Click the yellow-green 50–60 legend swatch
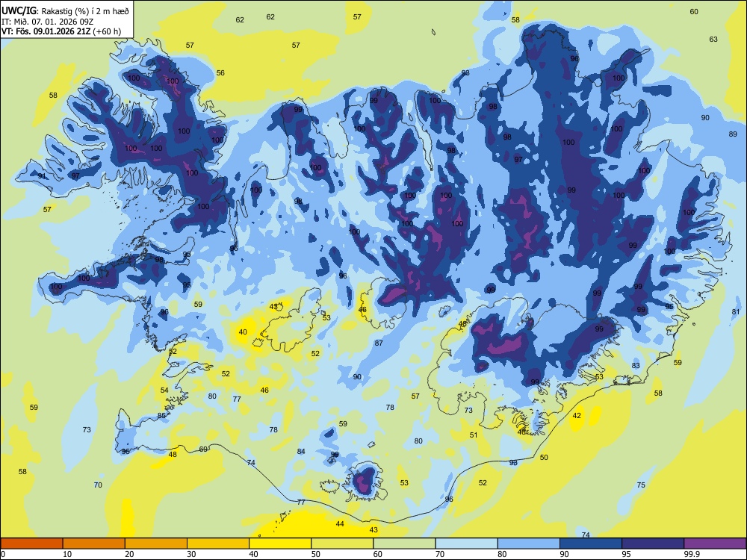Viewport: 747px width, 560px height. click(x=342, y=544)
